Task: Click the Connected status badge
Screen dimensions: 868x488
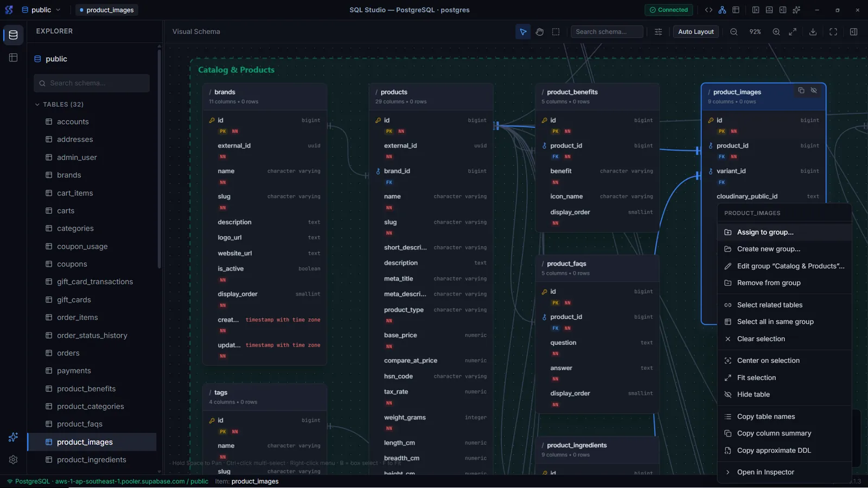Action: click(x=668, y=10)
